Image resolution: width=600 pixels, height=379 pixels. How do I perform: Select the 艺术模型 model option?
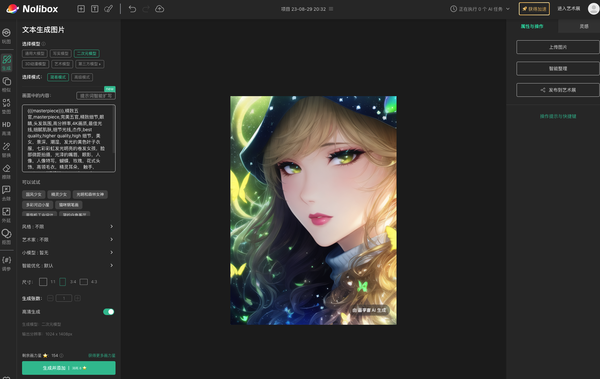tap(62, 64)
